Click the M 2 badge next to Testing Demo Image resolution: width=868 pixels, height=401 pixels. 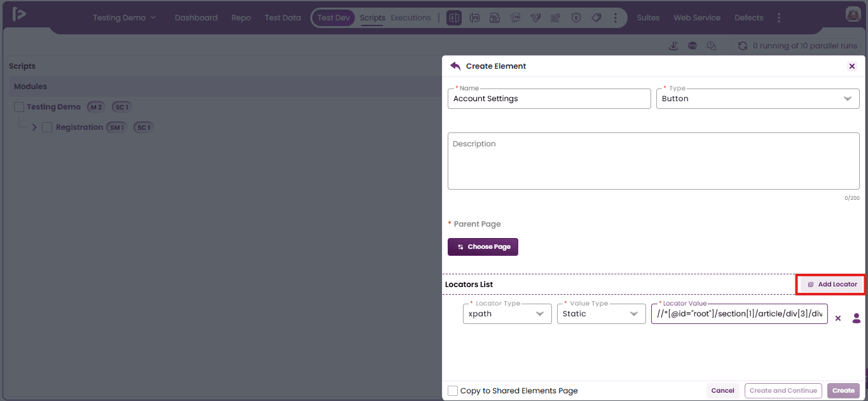point(96,107)
